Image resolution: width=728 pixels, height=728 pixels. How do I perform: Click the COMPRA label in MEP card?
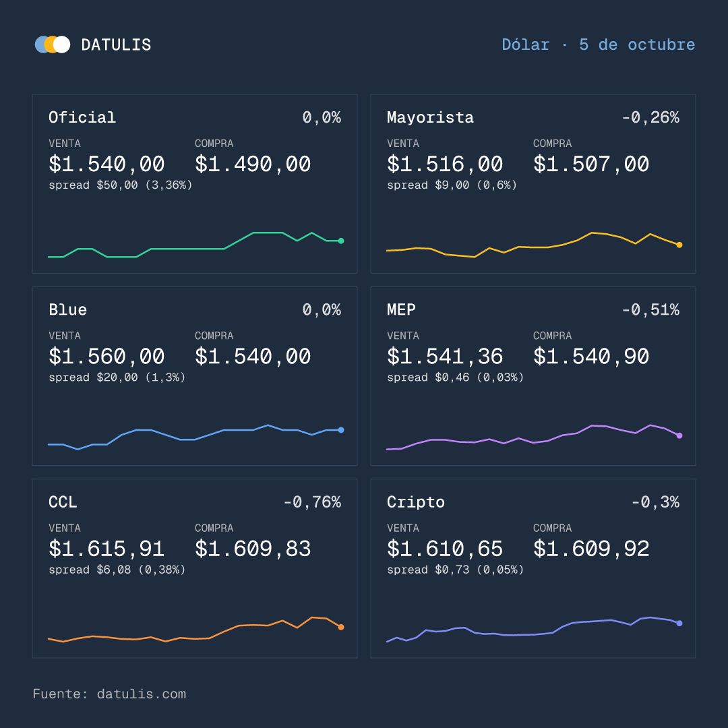[x=553, y=335]
